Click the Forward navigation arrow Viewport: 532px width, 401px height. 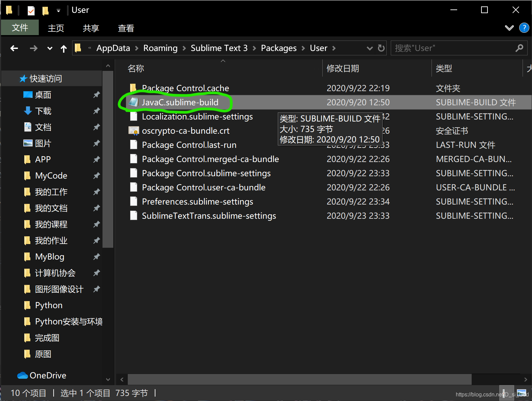click(x=33, y=48)
